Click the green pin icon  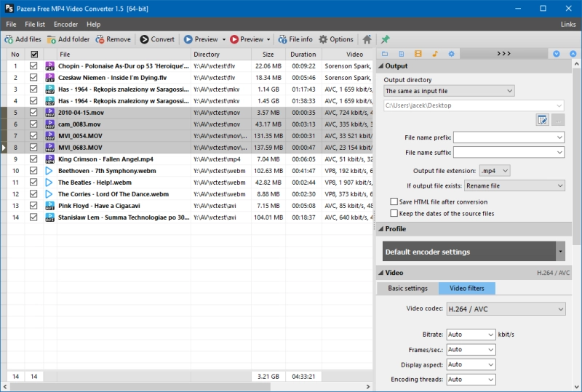coord(386,39)
